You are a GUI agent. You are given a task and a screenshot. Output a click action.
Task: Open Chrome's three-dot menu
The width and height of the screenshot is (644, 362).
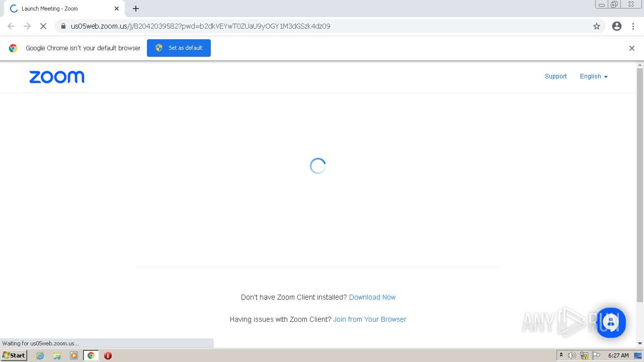(633, 26)
